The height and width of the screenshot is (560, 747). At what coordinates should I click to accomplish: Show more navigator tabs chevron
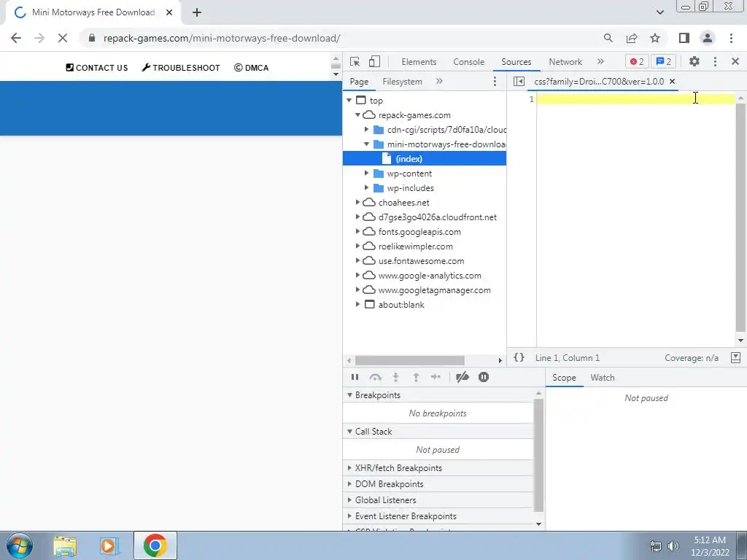click(x=439, y=82)
